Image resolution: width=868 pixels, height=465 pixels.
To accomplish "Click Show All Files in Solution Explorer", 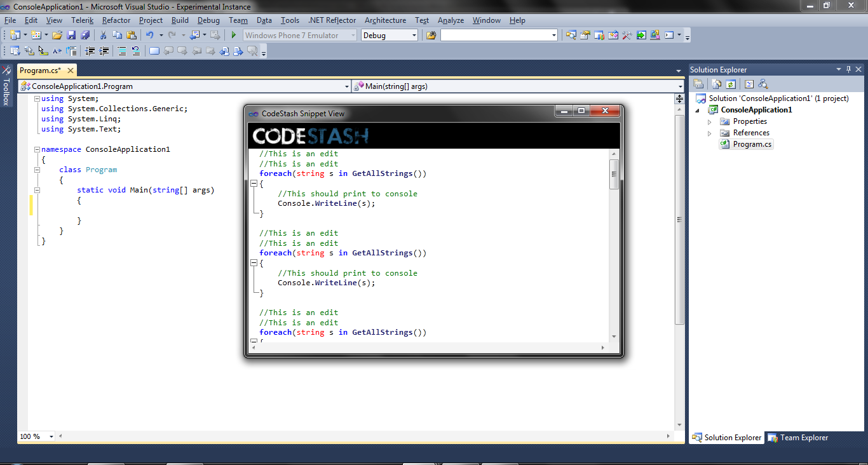I will pos(717,84).
